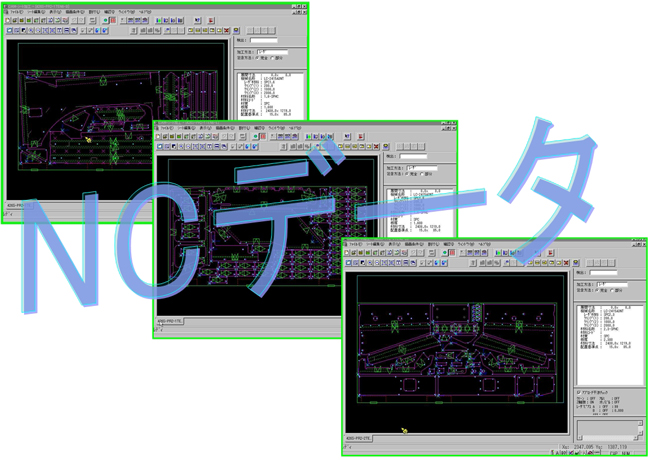Click the sheet info list in front window
Image resolution: width=650 pixels, height=460 pixels.
[x=610, y=345]
